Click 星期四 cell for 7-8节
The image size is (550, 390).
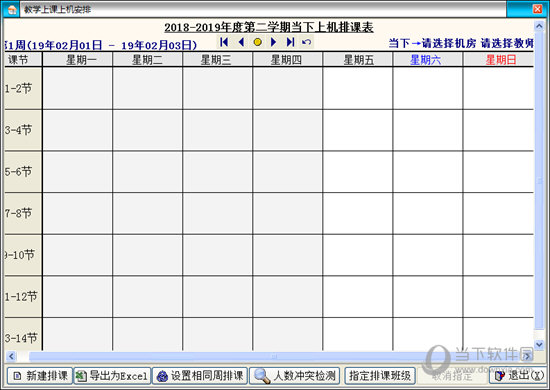click(288, 213)
